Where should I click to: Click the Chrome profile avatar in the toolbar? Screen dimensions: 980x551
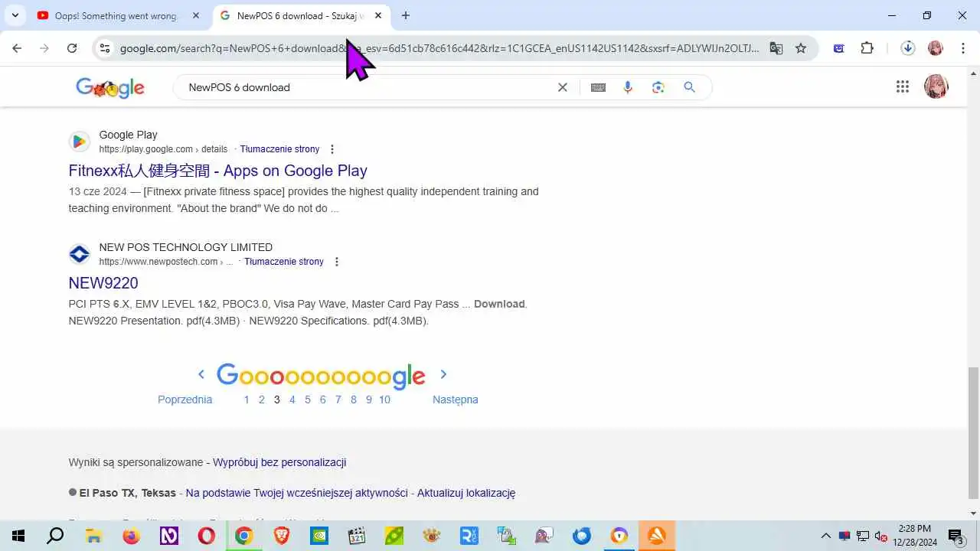pos(936,48)
